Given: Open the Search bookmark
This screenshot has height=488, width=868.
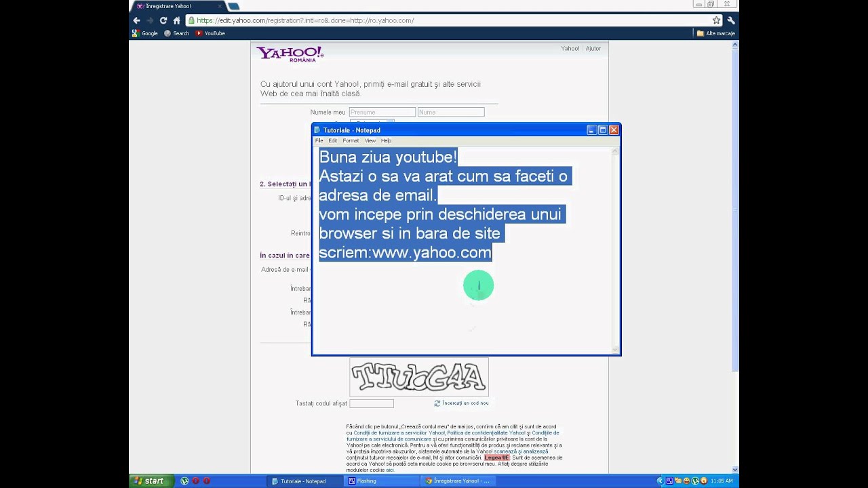Looking at the screenshot, I should tap(177, 33).
